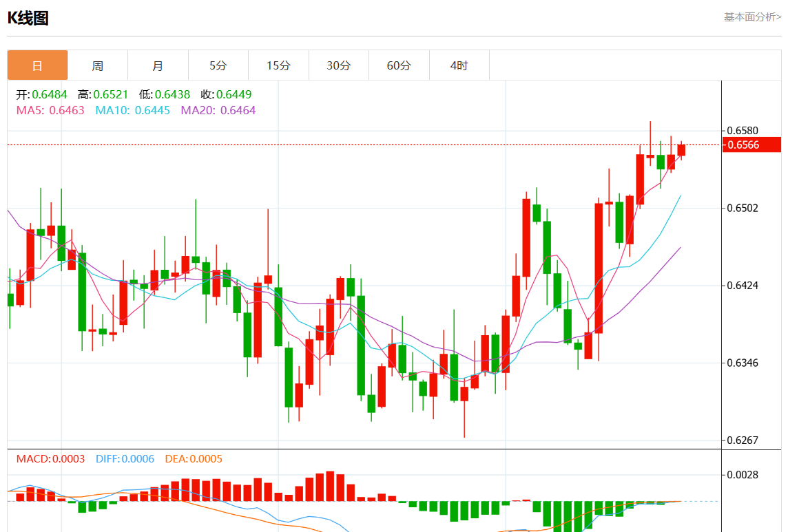Image resolution: width=799 pixels, height=532 pixels.
Task: Click the DEA:0.0005 indicator label
Action: coord(194,458)
